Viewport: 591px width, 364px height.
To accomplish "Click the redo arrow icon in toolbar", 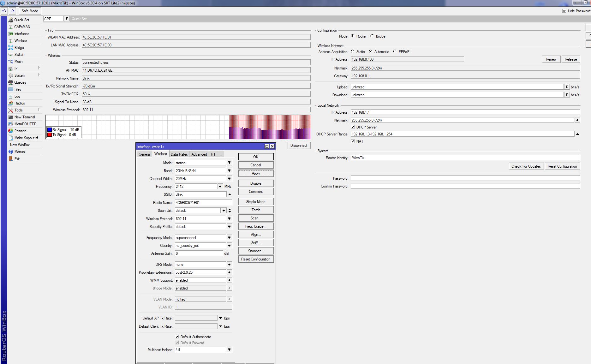I will point(13,11).
